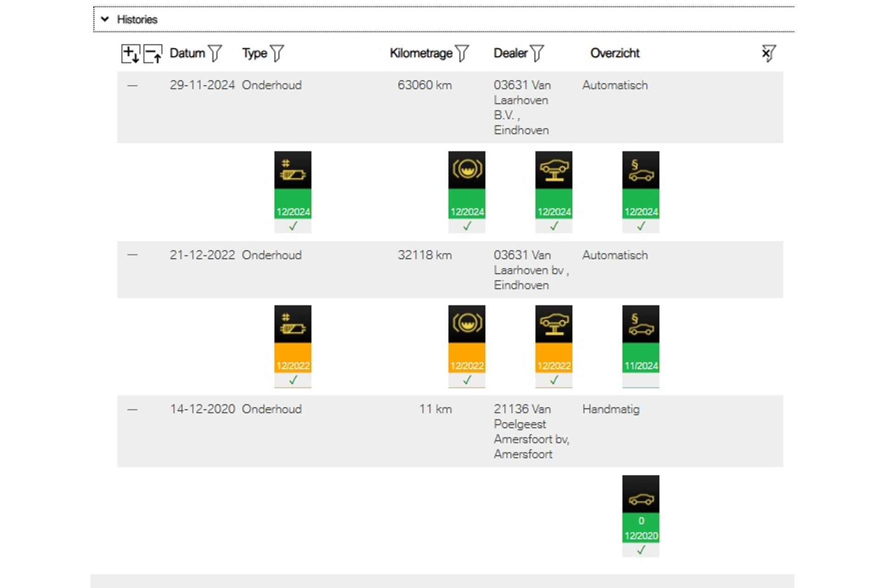Collapse the 29-11-2024 maintenance row
Screen dimensions: 882x588
(x=132, y=85)
